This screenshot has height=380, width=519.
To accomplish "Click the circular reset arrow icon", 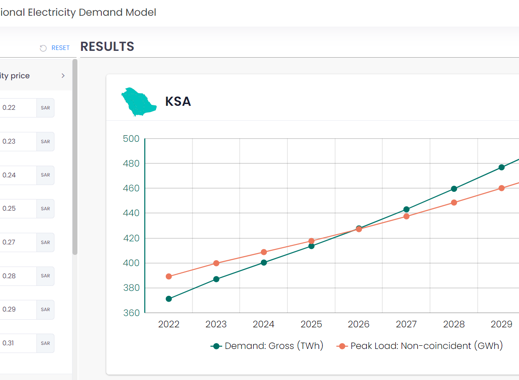I will [x=43, y=48].
